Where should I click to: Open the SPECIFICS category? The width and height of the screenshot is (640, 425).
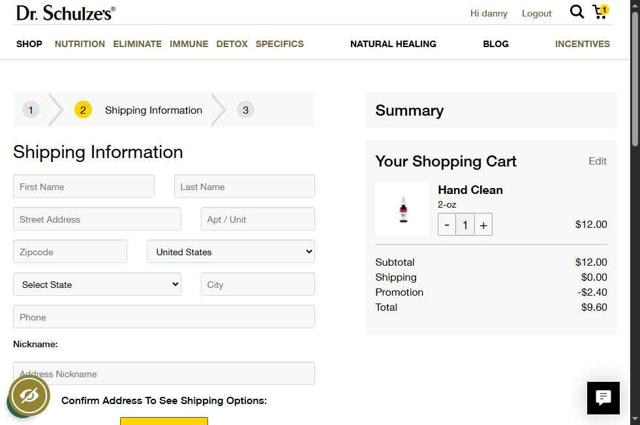tap(280, 44)
